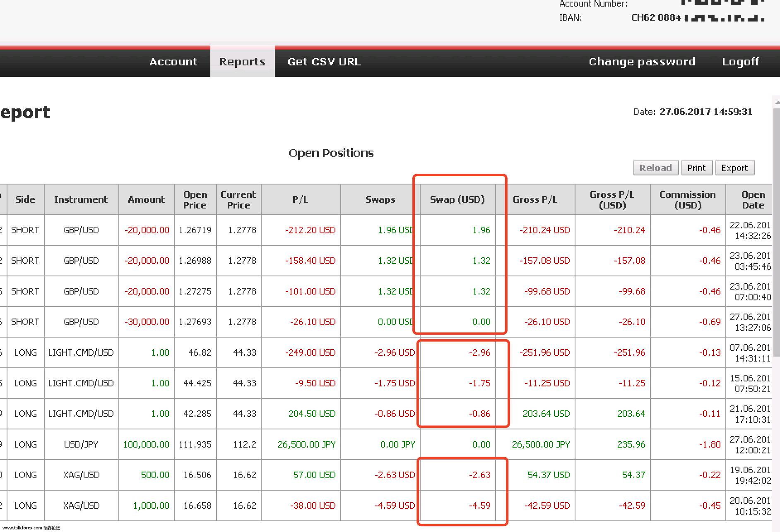Select the 1,000.00 XAG/USD amount cell

(147, 506)
